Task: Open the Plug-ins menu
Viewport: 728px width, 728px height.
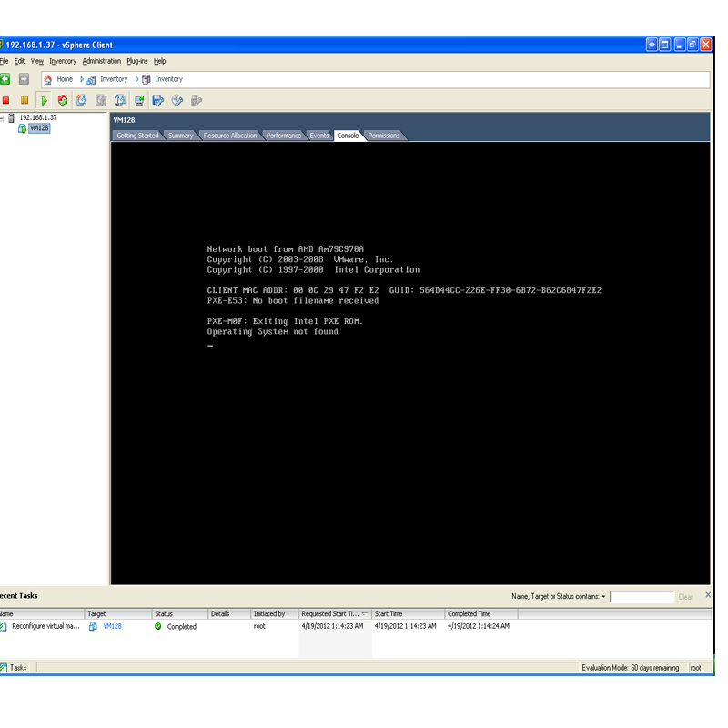Action: (137, 61)
